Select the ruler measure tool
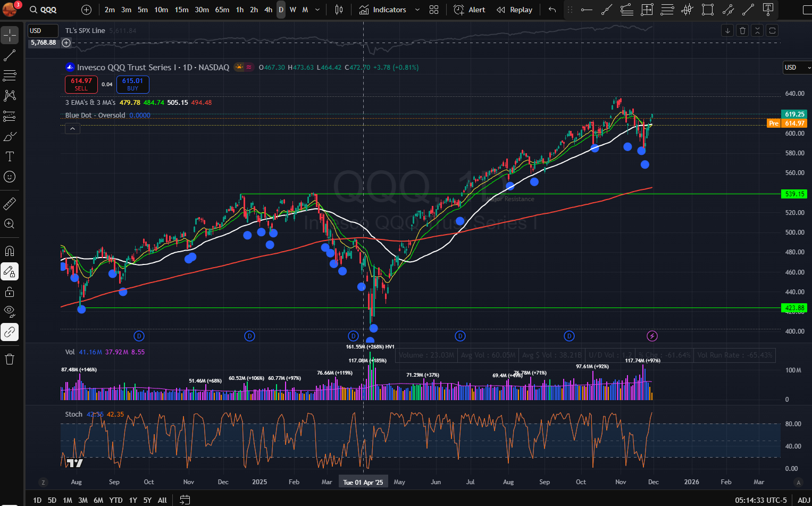Screen dimensions: 812x506 (10, 203)
